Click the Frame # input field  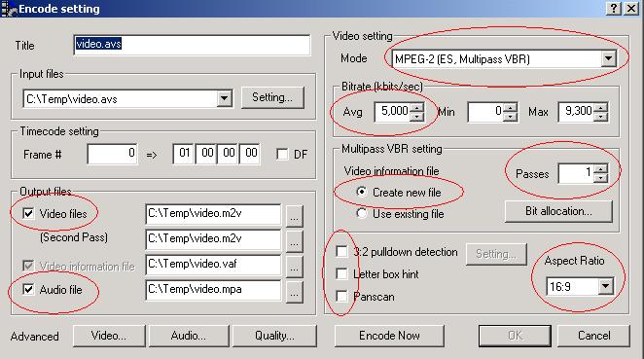(112, 154)
